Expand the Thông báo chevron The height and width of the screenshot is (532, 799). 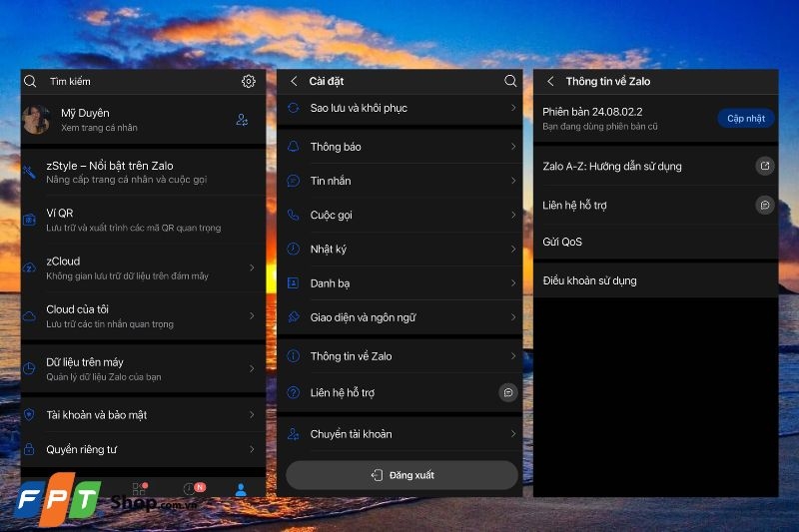(512, 147)
